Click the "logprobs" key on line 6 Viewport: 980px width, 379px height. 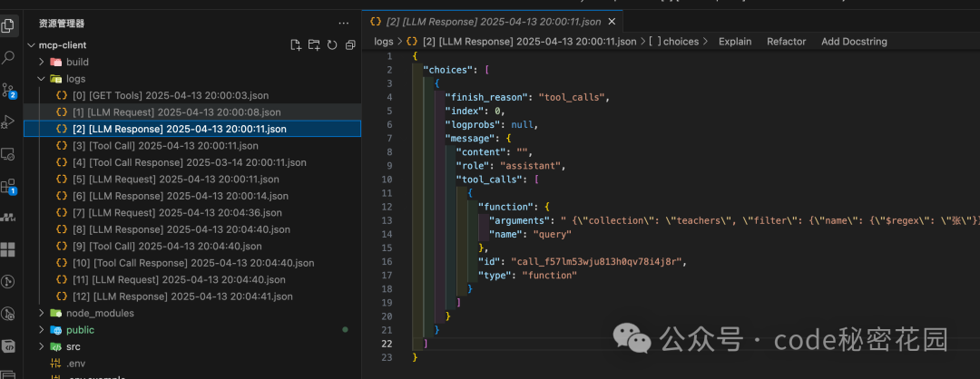coord(473,124)
